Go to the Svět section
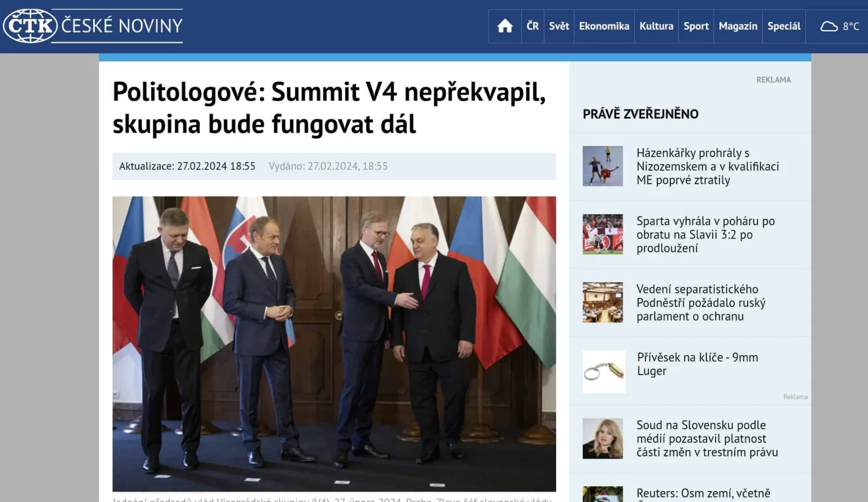 click(559, 26)
